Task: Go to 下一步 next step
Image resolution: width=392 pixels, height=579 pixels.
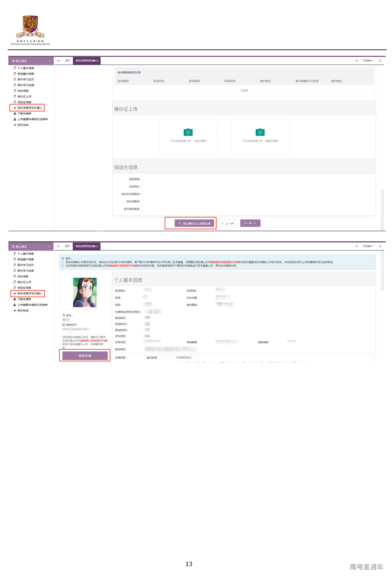Action: [250, 223]
